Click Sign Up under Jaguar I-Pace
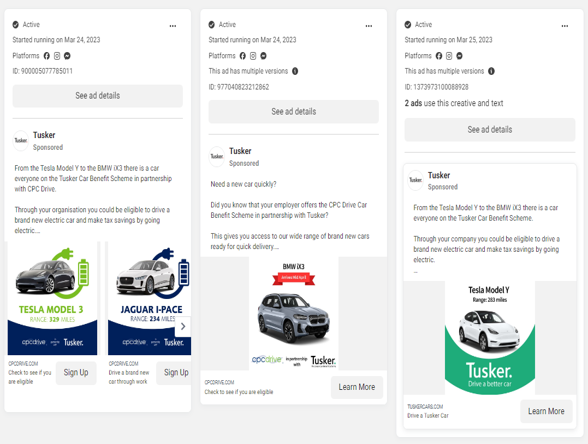588x444 pixels. [174, 373]
